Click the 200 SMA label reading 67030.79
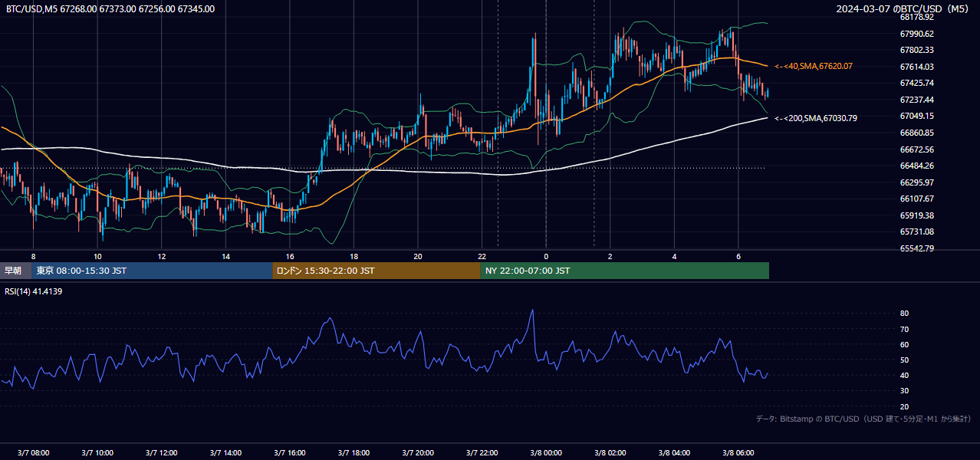This screenshot has width=980, height=460. (x=816, y=118)
